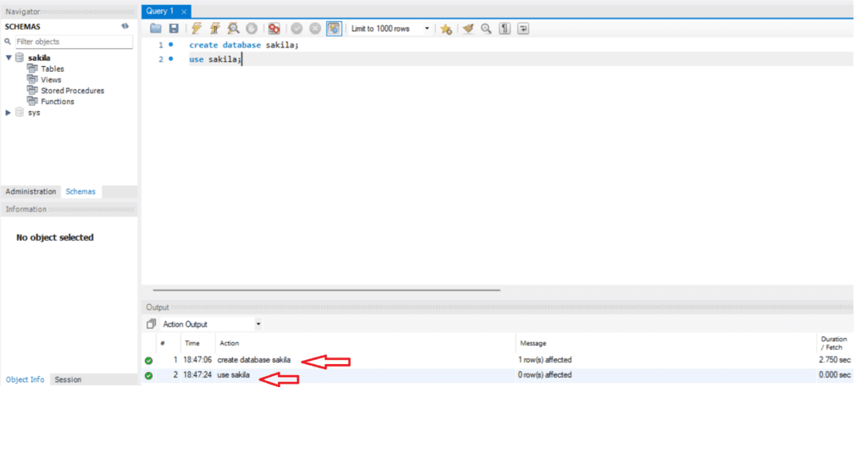Image resolution: width=868 pixels, height=454 pixels.
Task: Select Views under sakila
Action: click(x=51, y=80)
